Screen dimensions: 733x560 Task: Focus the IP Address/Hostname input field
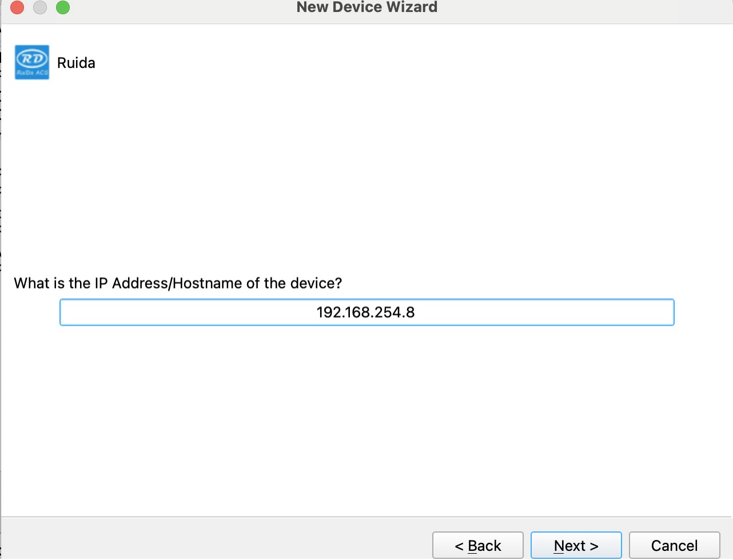point(366,313)
